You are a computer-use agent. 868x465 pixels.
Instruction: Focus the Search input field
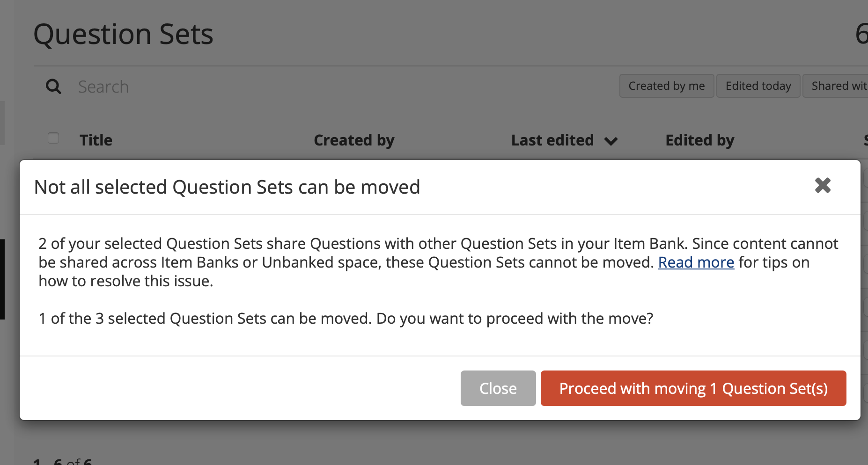328,87
